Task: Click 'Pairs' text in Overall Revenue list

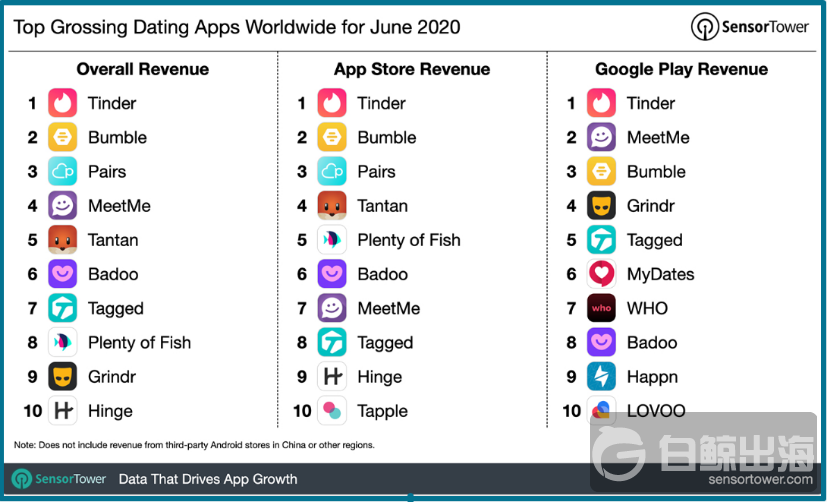Action: (x=107, y=172)
